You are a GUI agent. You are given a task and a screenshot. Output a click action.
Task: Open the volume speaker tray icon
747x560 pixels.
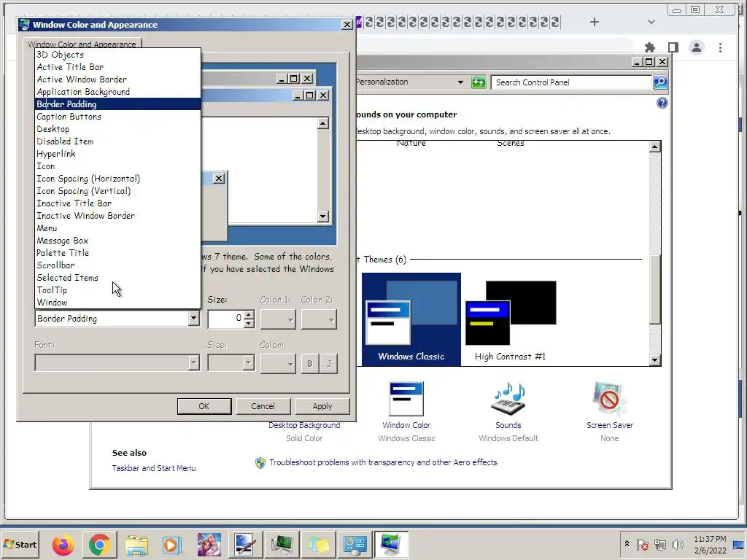coord(677,544)
